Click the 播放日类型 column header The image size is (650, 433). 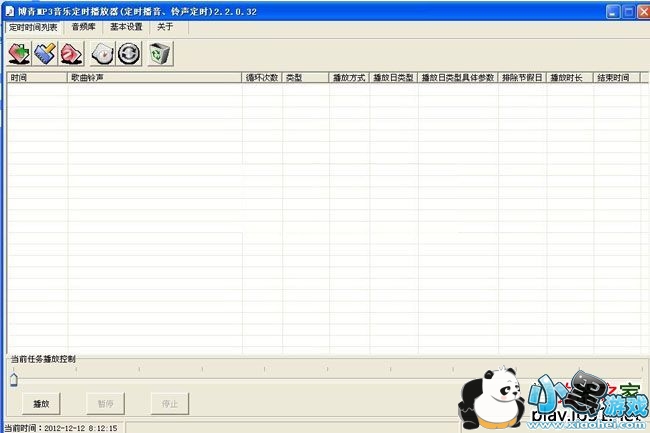pos(393,77)
